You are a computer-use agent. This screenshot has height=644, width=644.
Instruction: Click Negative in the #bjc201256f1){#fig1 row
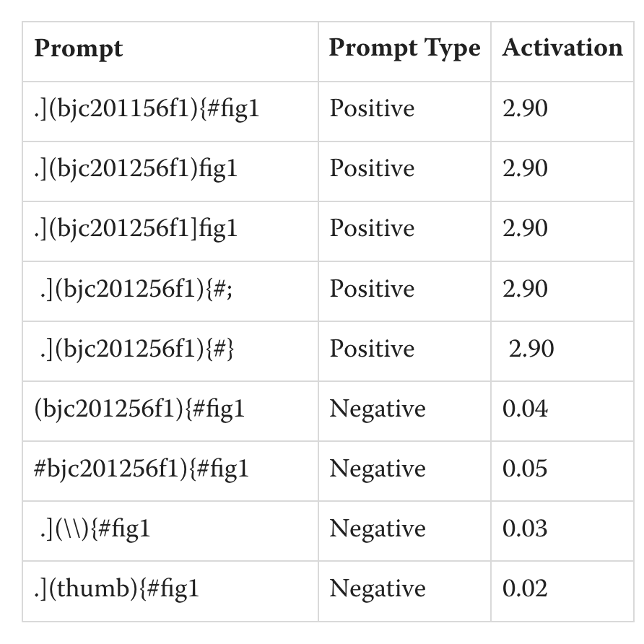(x=378, y=469)
